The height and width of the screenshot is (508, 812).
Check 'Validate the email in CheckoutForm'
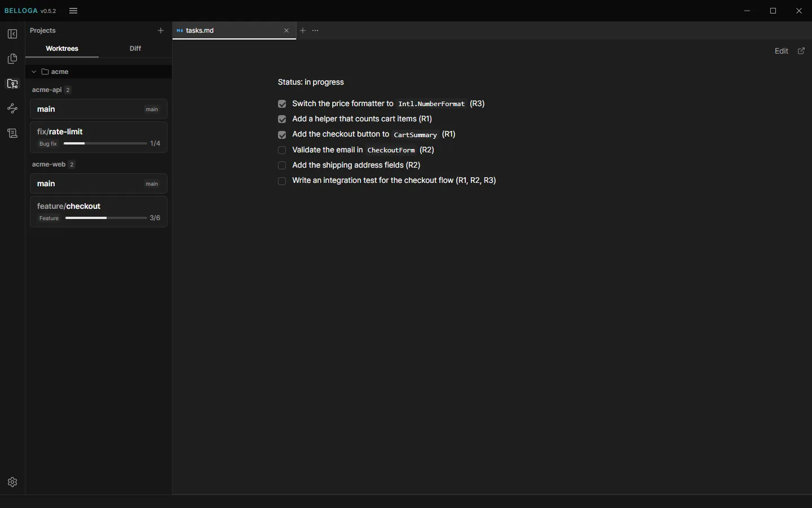[x=282, y=150]
